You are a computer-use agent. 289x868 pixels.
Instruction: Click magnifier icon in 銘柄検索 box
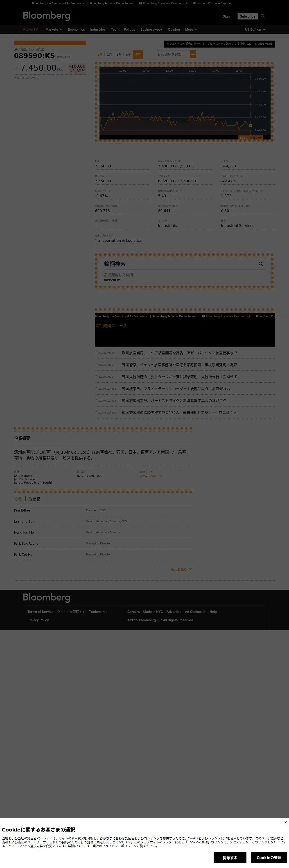pyautogui.click(x=261, y=264)
